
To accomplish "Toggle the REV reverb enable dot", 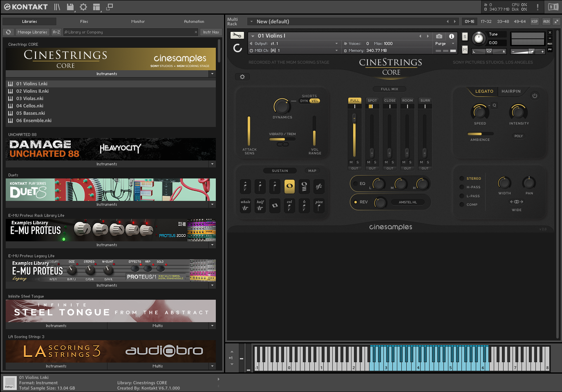I will point(356,202).
